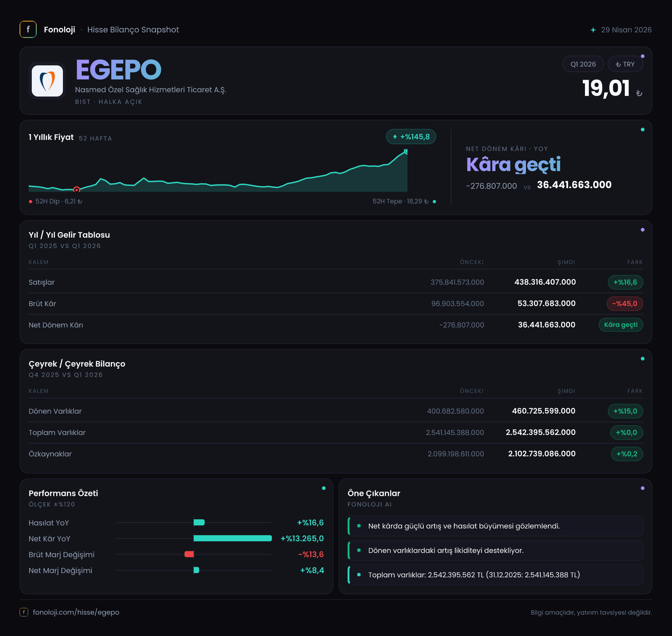Select the Q1 2026 period pill
This screenshot has height=636, width=672.
click(x=583, y=64)
